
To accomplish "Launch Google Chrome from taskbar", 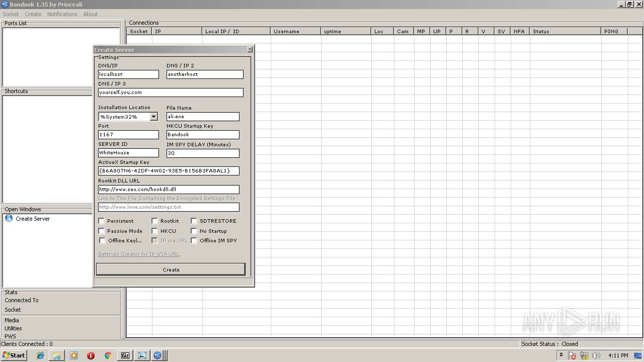I will pos(108,355).
